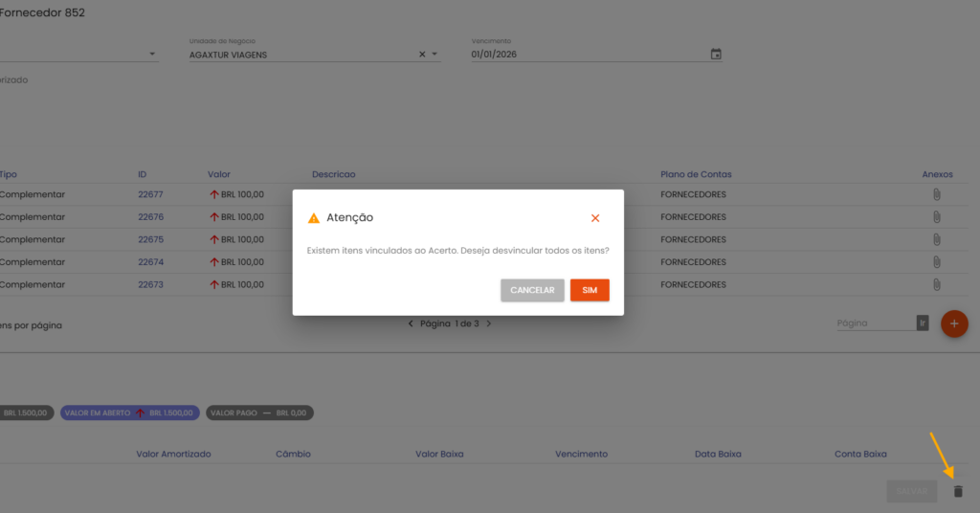Click the attachment paperclip for ID 22675
The image size is (980, 513).
click(x=936, y=239)
